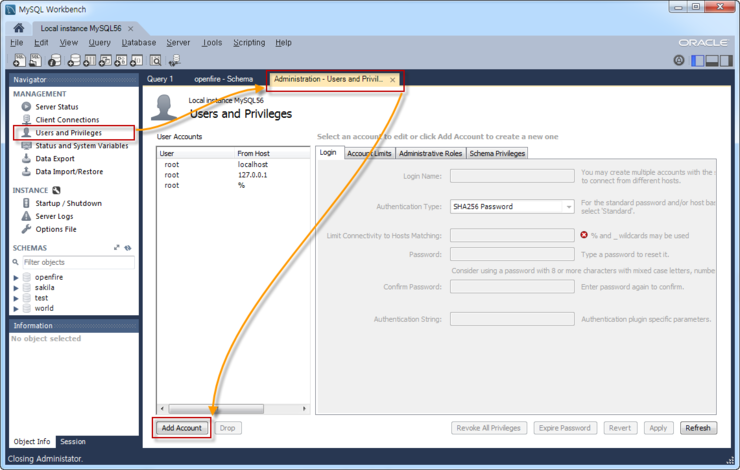740x470 pixels.
Task: Click the create new table icon
Action: [x=89, y=60]
